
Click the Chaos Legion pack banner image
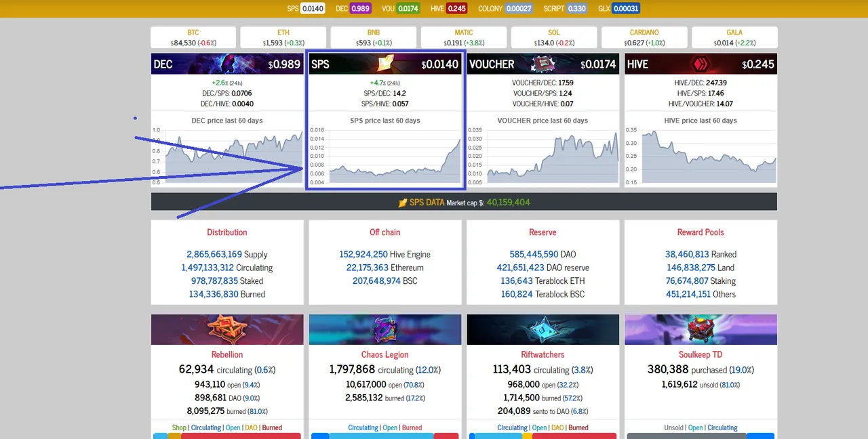click(x=385, y=329)
